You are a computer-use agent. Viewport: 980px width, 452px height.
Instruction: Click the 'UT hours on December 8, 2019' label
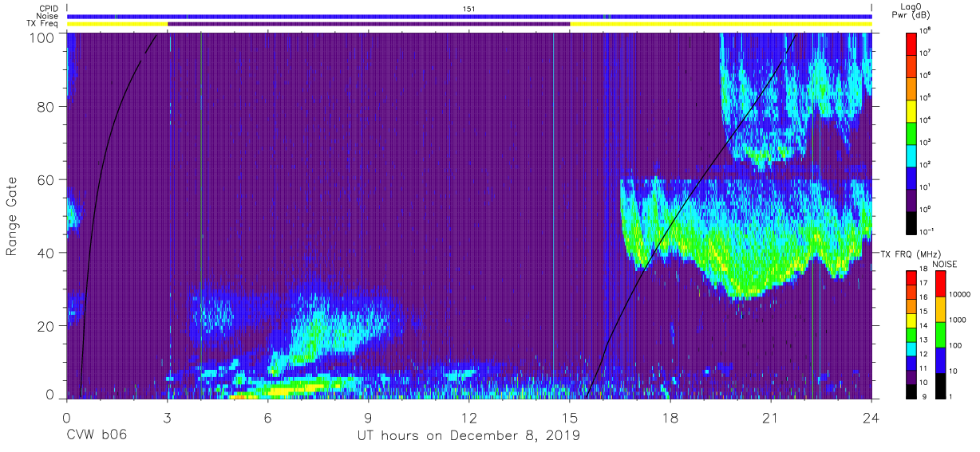point(468,436)
